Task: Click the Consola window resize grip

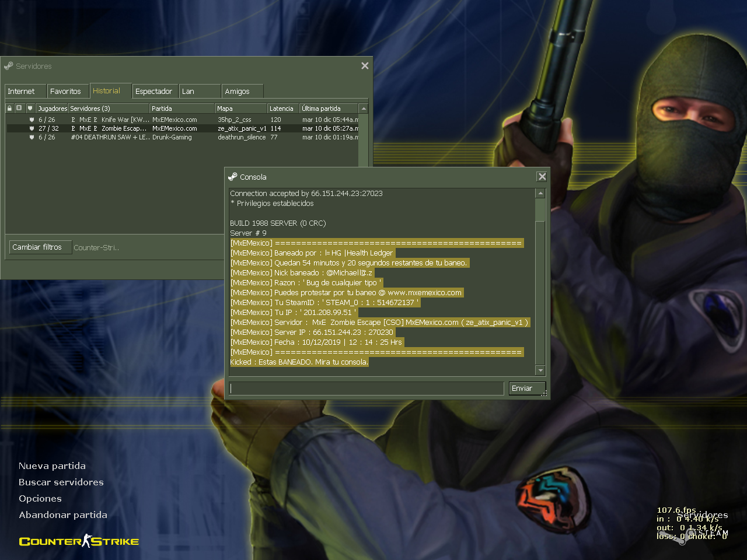Action: (544, 394)
